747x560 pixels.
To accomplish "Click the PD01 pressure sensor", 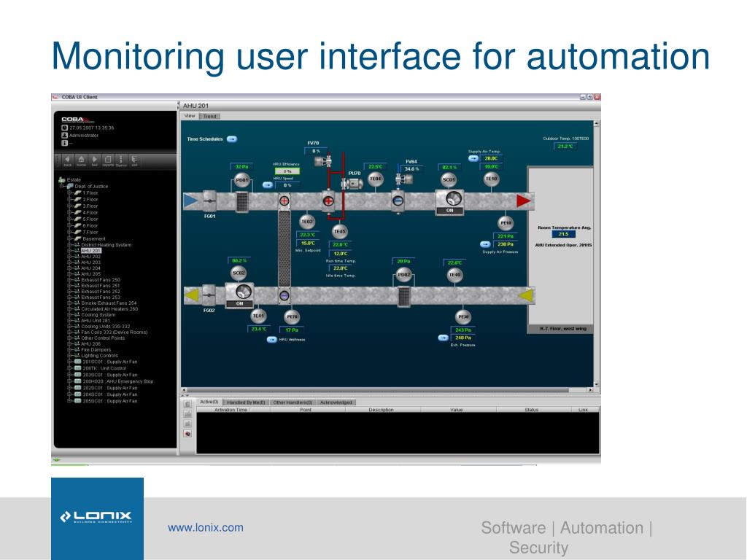I will pyautogui.click(x=242, y=181).
